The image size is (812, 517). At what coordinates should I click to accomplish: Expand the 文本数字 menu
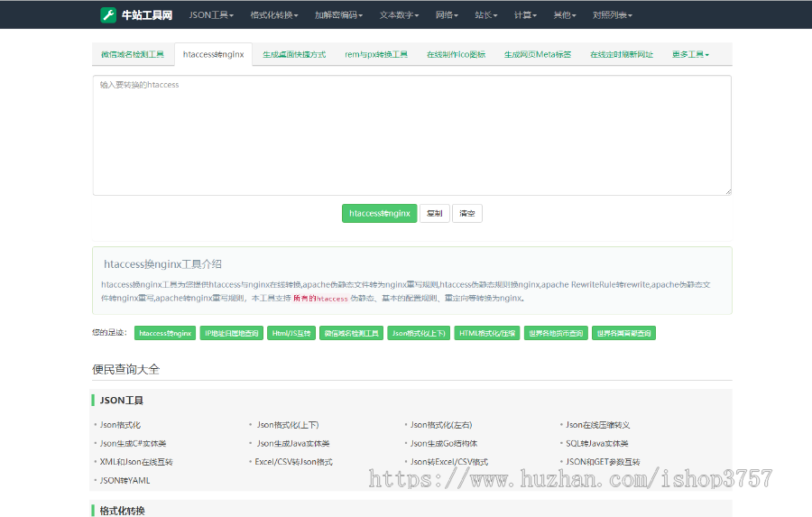pyautogui.click(x=400, y=15)
